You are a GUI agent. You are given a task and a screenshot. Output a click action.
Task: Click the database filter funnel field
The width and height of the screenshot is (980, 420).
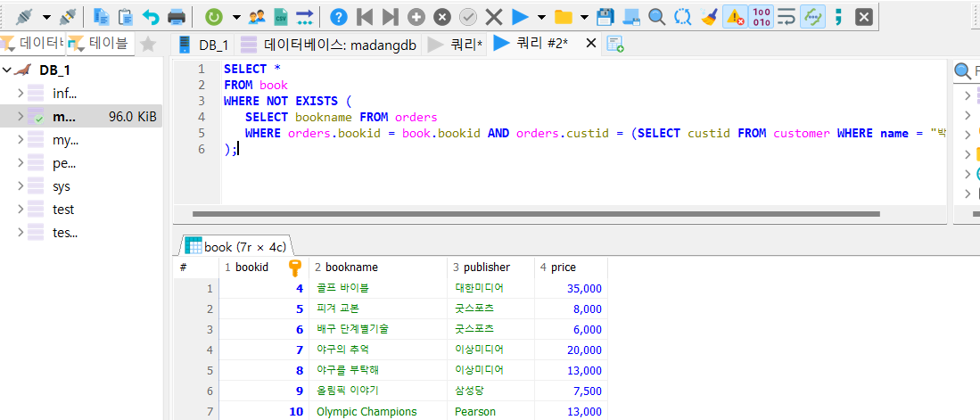32,44
